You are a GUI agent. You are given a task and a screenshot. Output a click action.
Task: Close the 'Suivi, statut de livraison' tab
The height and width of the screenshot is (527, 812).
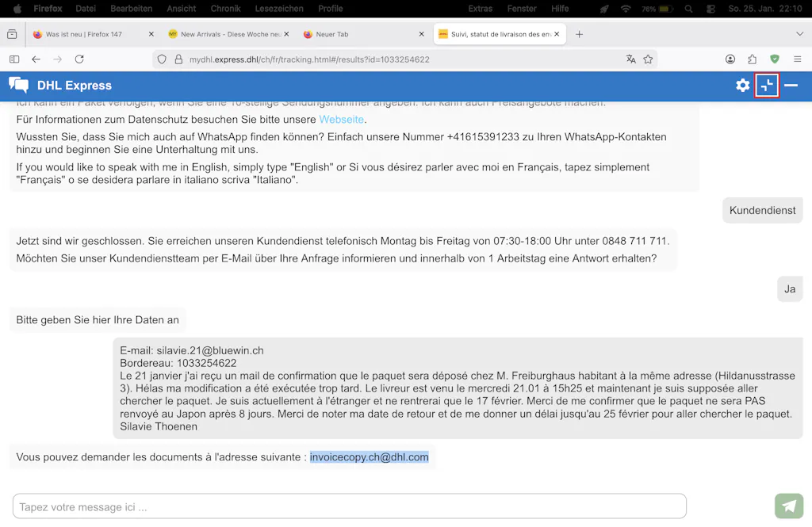(557, 34)
